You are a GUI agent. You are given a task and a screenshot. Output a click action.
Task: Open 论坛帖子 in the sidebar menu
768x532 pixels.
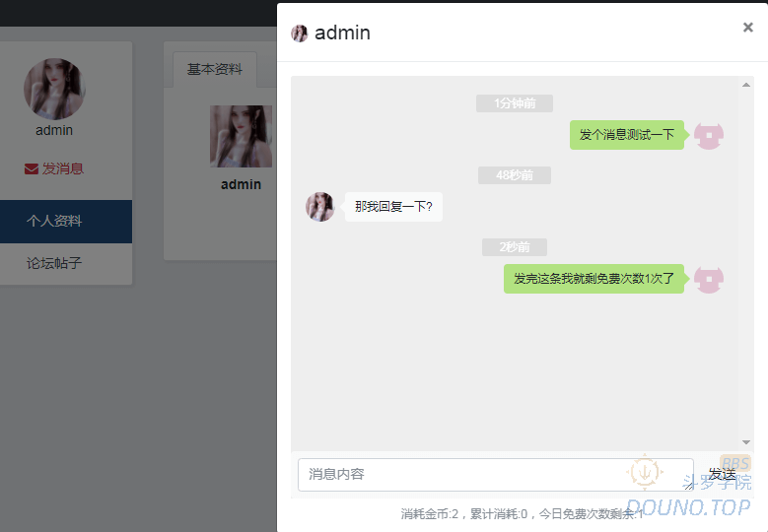pos(54,264)
